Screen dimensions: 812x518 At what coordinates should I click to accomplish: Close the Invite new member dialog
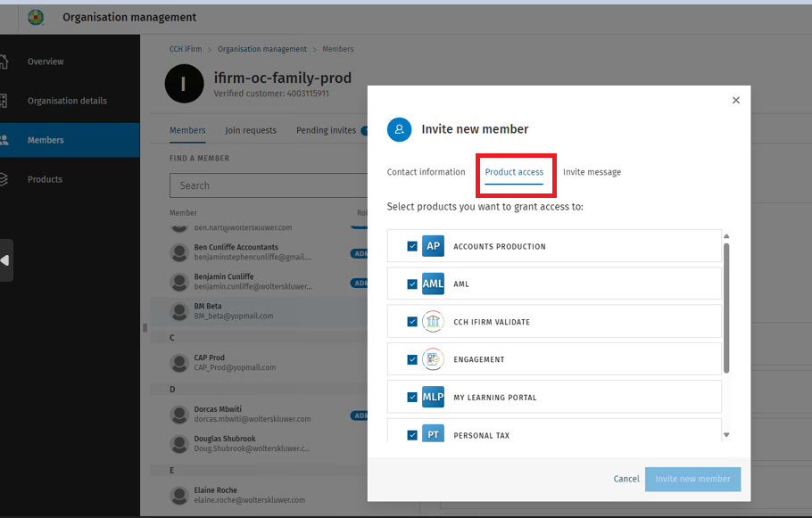(736, 101)
